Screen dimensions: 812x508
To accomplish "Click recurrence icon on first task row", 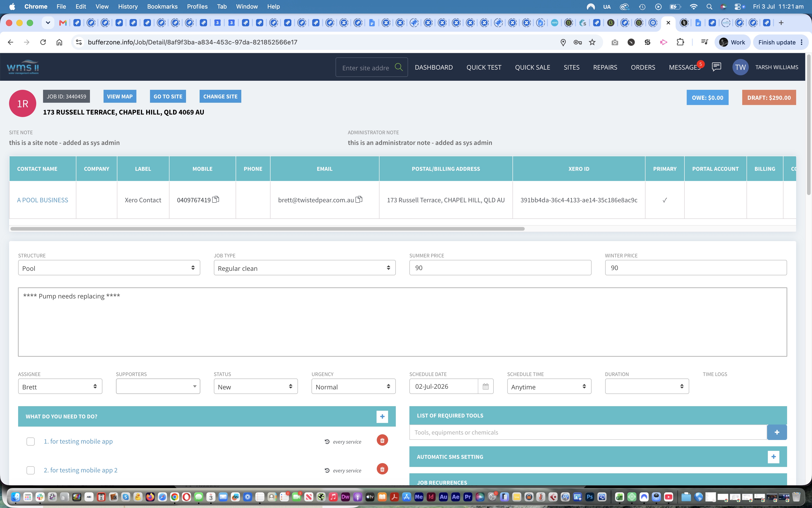I will [x=327, y=442].
